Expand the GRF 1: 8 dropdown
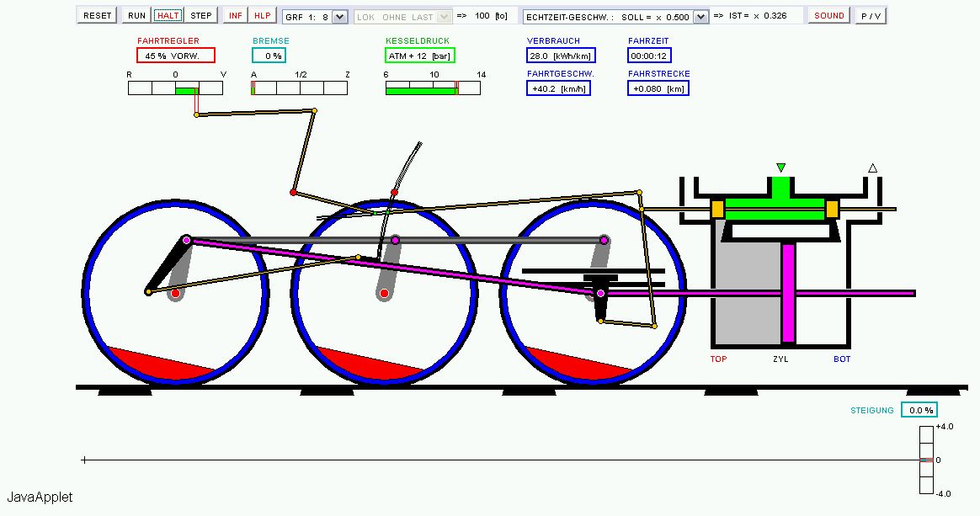 click(x=315, y=16)
